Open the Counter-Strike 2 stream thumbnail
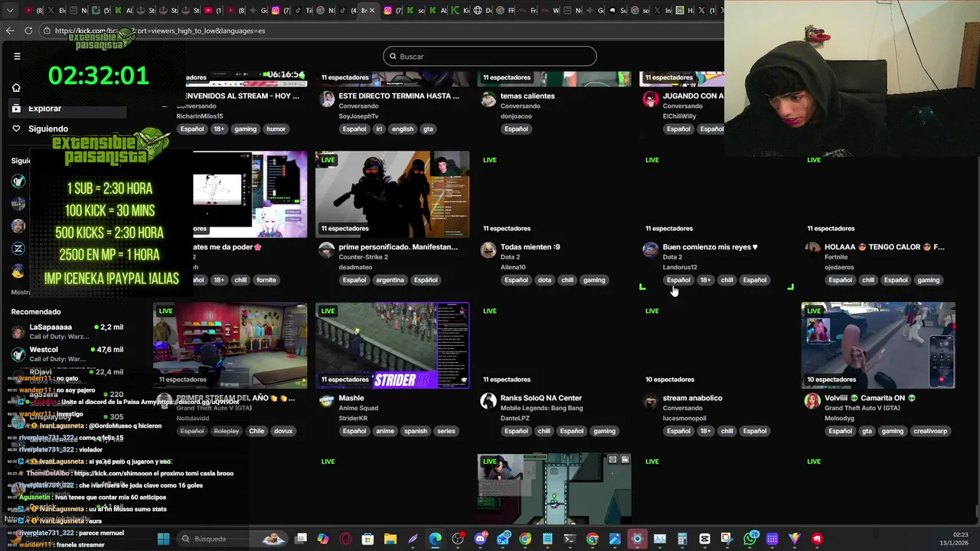Viewport: 980px width, 551px height. [x=392, y=194]
